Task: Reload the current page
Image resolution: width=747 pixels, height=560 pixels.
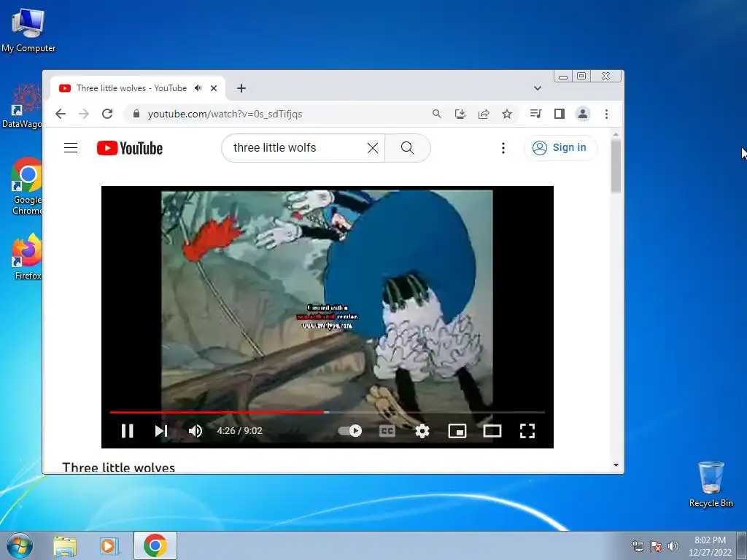Action: point(107,114)
